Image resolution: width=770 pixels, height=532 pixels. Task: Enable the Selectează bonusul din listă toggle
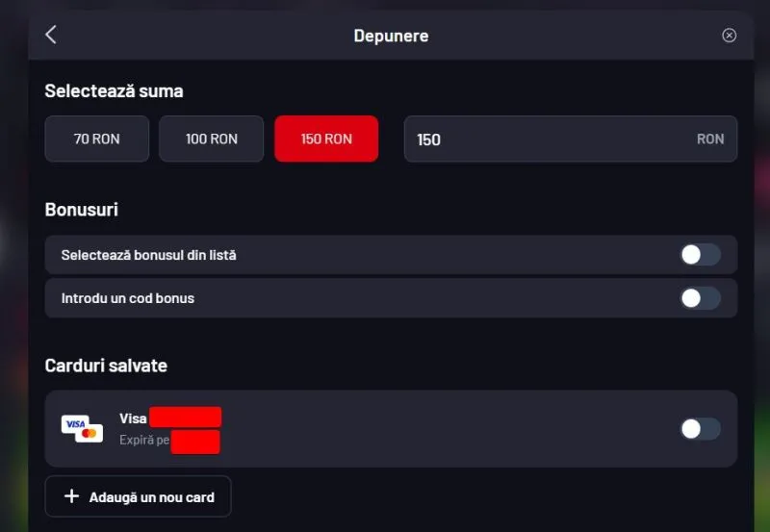(701, 255)
